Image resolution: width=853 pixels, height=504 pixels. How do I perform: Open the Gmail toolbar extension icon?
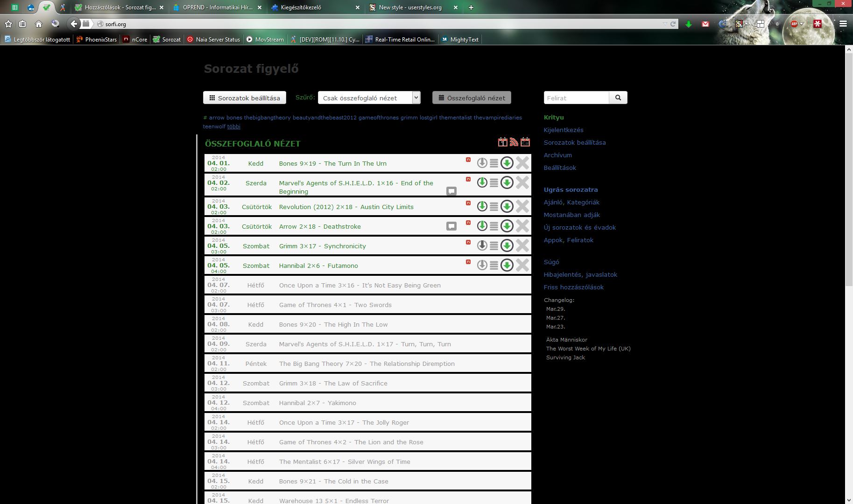[x=705, y=24]
